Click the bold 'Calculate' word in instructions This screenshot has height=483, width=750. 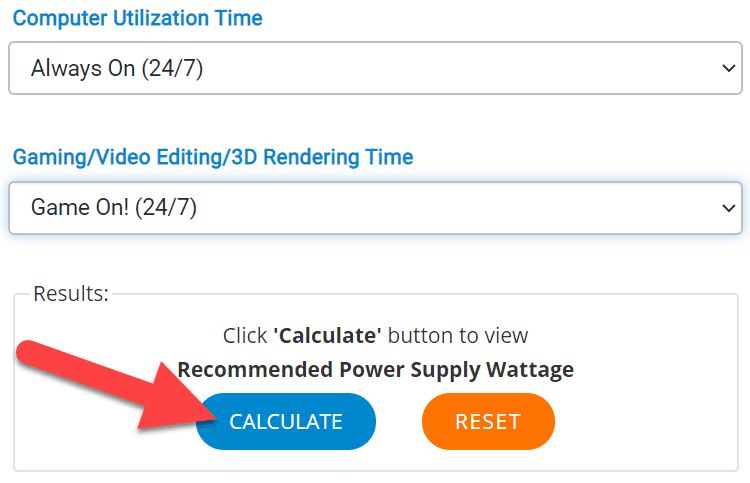(x=328, y=335)
